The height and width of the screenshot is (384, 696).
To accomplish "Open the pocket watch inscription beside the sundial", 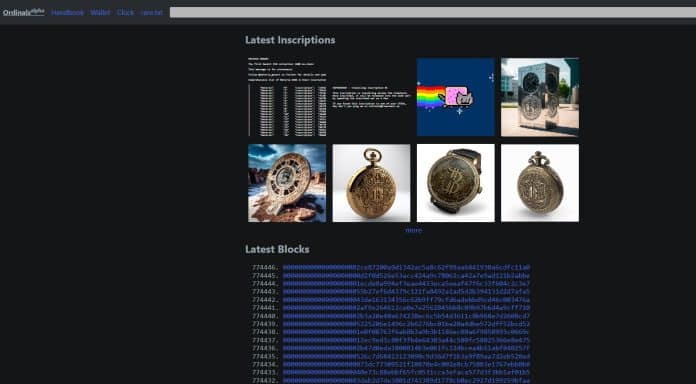I will 372,183.
